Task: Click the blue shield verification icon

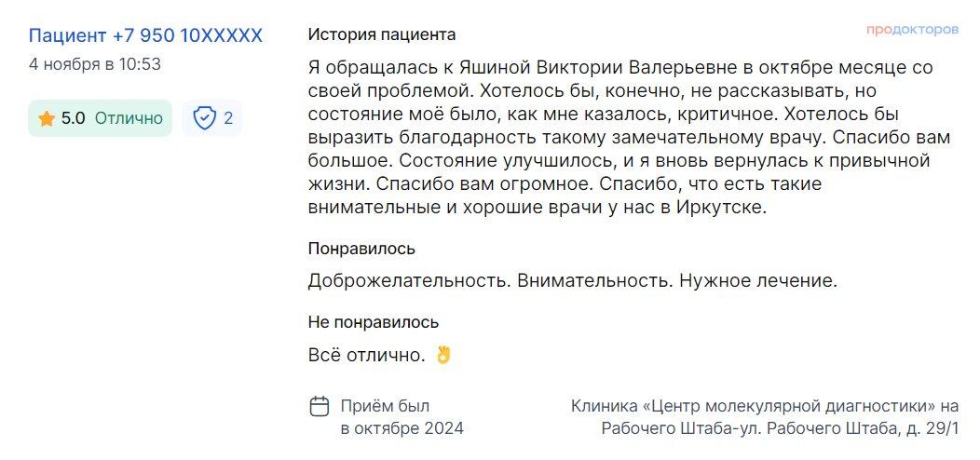Action: coord(204,118)
